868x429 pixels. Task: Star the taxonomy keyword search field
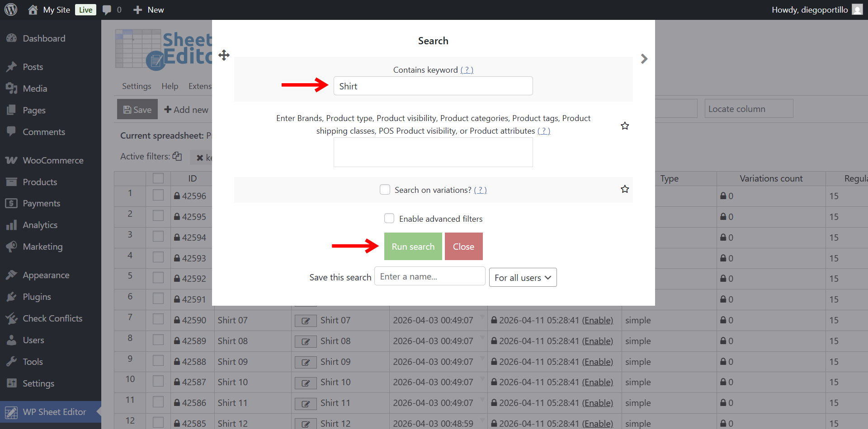pos(625,126)
